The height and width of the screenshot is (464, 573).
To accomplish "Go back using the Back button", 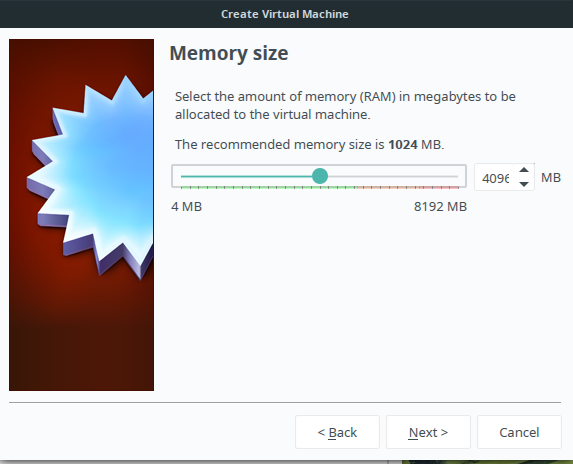I will coord(337,432).
